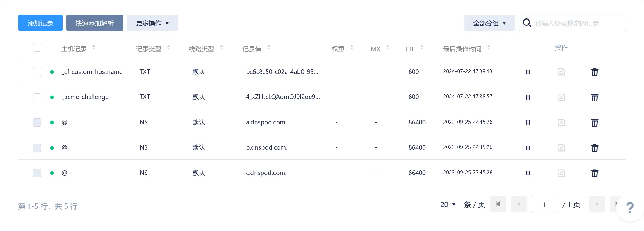Check the a.dnspod.com. row checkbox
Viewport: 644px width, 231px height.
(37, 122)
